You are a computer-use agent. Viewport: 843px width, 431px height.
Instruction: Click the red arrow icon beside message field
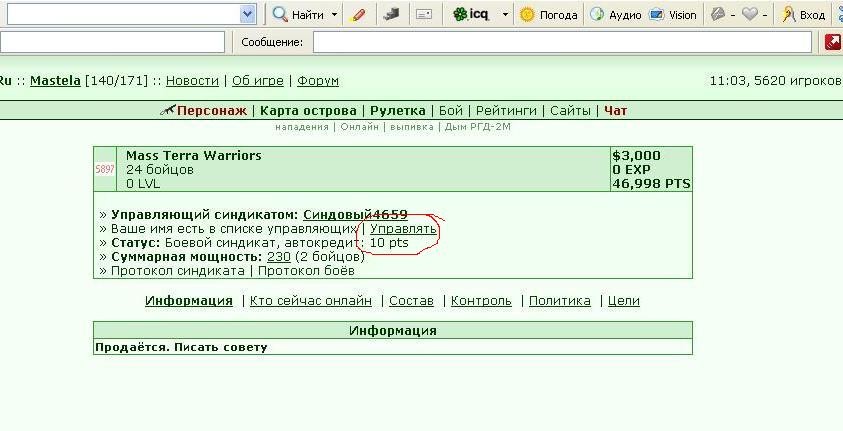(x=833, y=42)
